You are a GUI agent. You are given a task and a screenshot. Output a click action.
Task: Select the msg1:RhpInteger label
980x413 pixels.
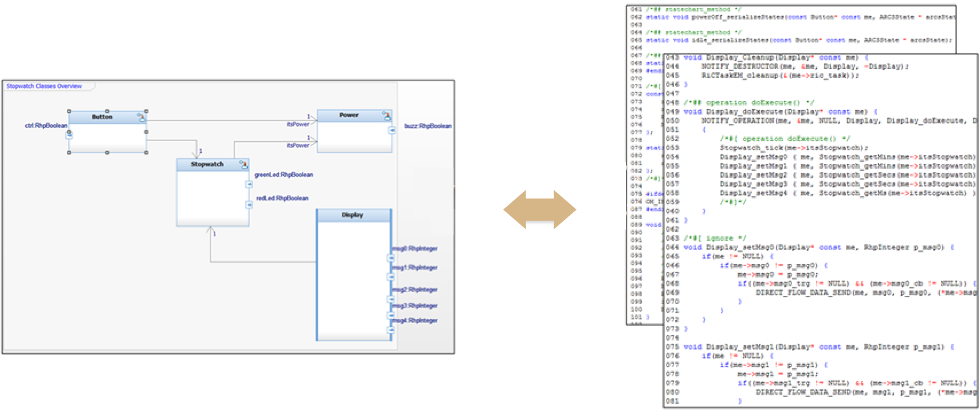click(415, 268)
